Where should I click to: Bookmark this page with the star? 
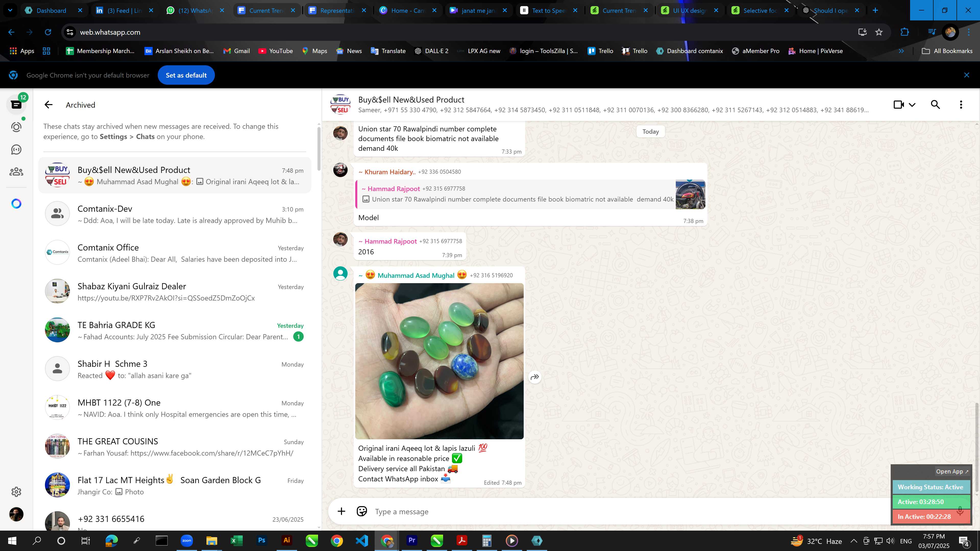coord(879,32)
